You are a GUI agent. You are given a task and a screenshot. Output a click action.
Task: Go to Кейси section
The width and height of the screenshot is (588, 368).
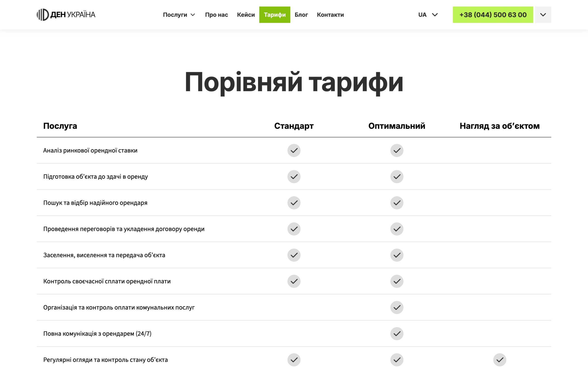(246, 15)
